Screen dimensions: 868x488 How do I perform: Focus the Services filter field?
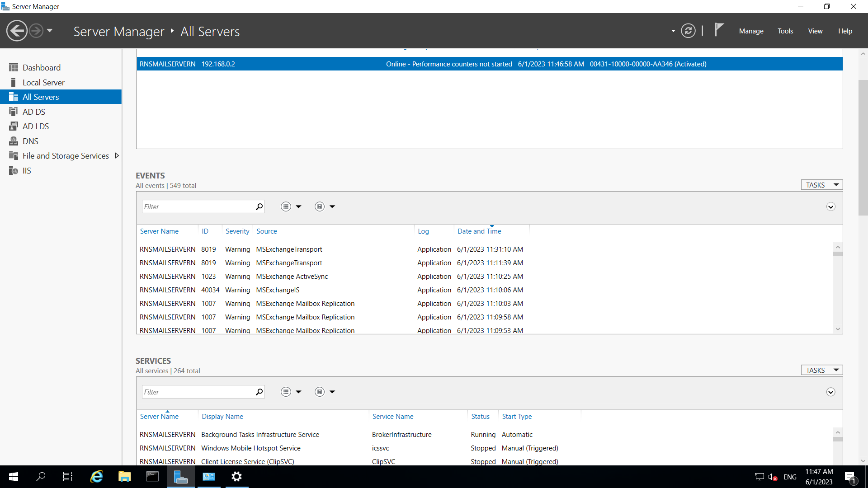pos(198,392)
